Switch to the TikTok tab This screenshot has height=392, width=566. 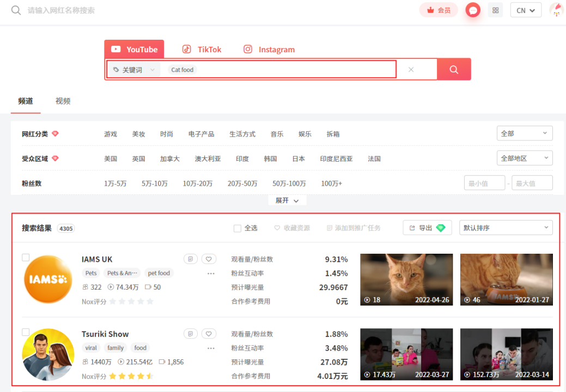(x=202, y=50)
